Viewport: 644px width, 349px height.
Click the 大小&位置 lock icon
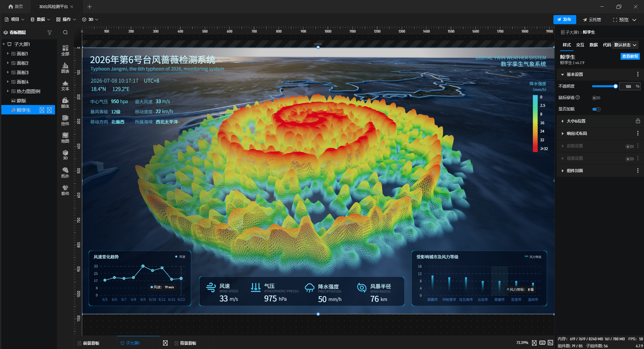[638, 121]
